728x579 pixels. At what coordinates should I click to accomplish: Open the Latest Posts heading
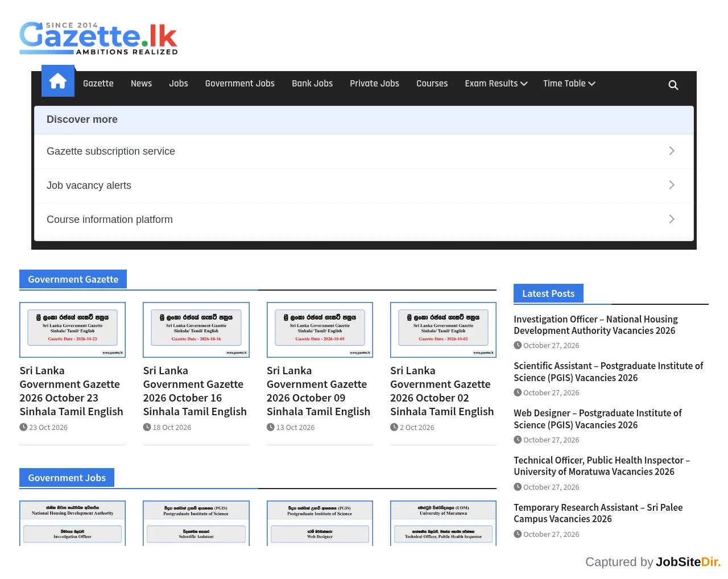[x=548, y=293]
